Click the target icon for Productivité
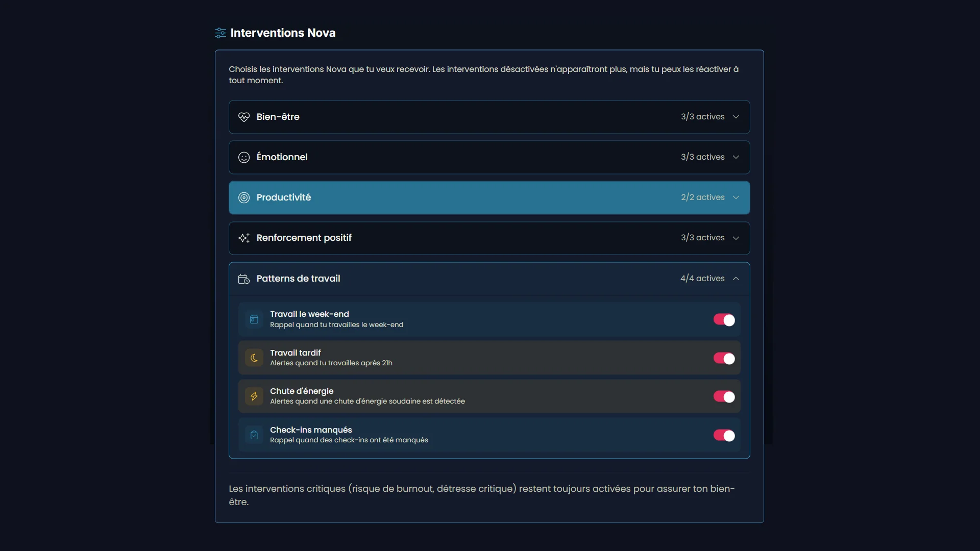The height and width of the screenshot is (551, 980). tap(244, 197)
